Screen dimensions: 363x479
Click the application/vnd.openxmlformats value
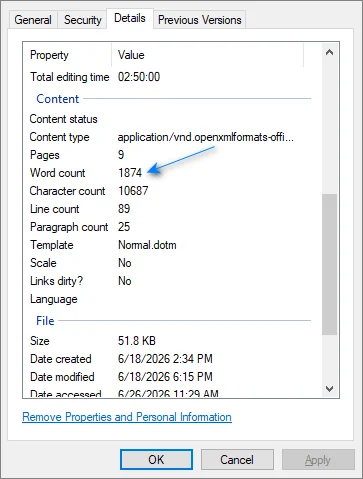206,137
